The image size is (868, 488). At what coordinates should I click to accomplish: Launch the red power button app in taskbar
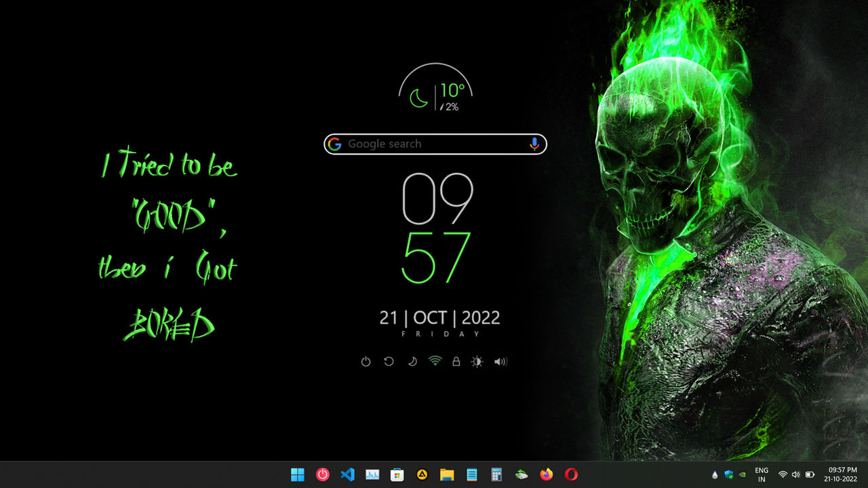pos(323,474)
